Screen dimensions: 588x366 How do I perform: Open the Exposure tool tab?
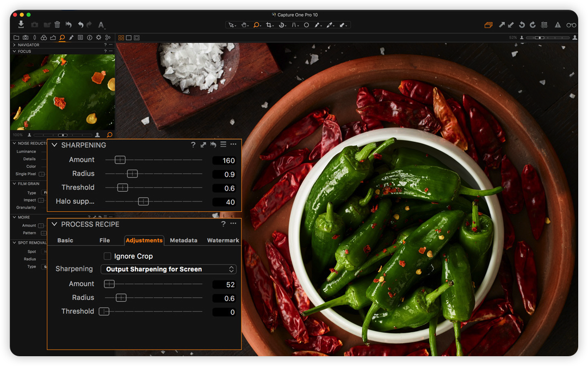[x=53, y=38]
